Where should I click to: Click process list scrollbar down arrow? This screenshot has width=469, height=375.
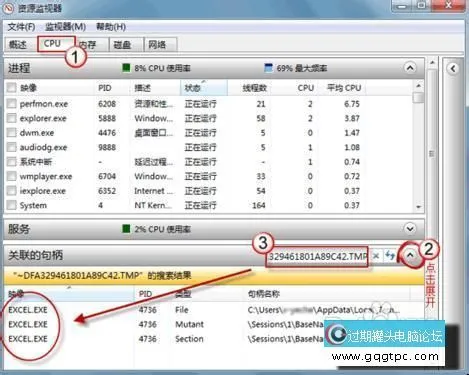pyautogui.click(x=419, y=207)
